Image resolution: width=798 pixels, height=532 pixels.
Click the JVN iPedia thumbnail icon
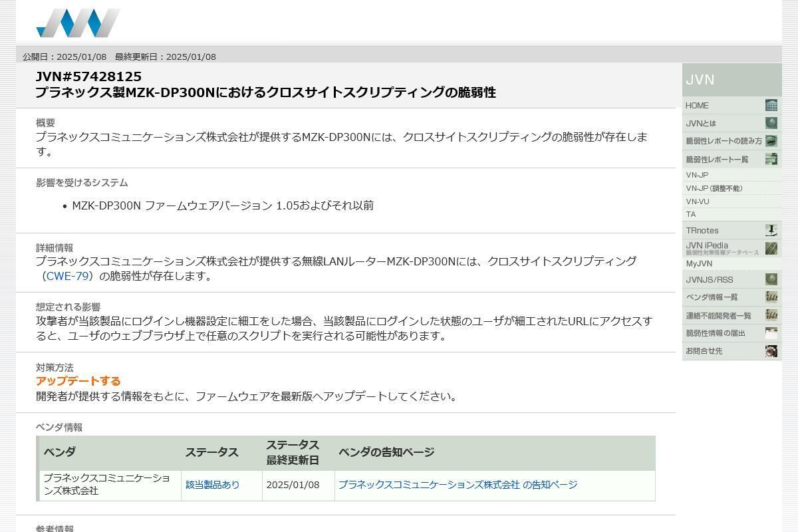click(771, 248)
